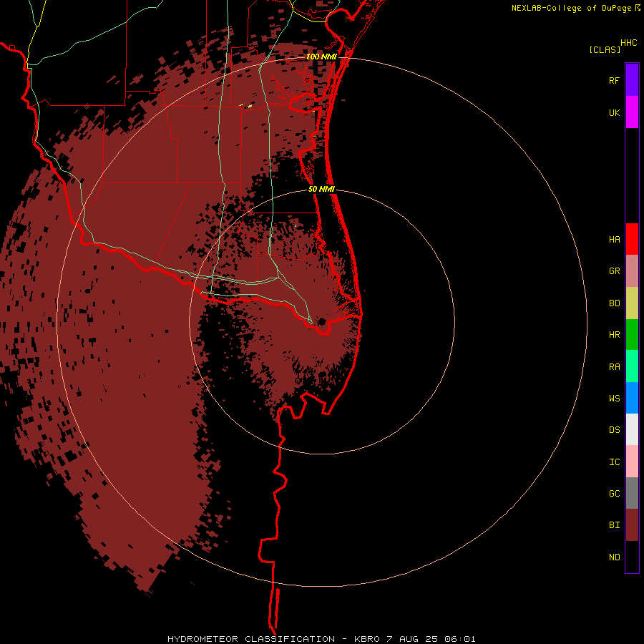This screenshot has height=644, width=644.
Task: Select the IC light pink swatch
Action: click(632, 462)
